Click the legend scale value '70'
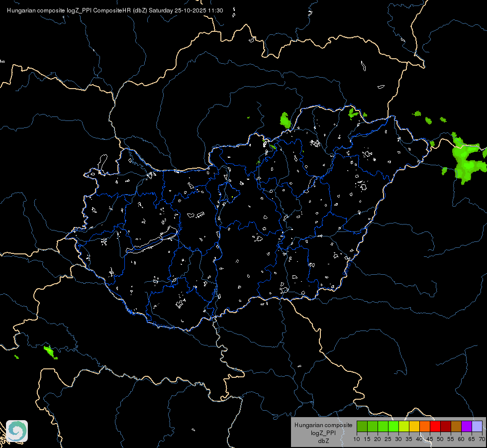 tap(482, 439)
